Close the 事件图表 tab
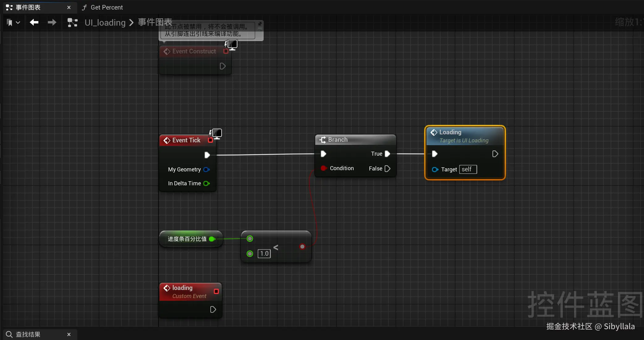This screenshot has height=340, width=644. pyautogui.click(x=69, y=7)
